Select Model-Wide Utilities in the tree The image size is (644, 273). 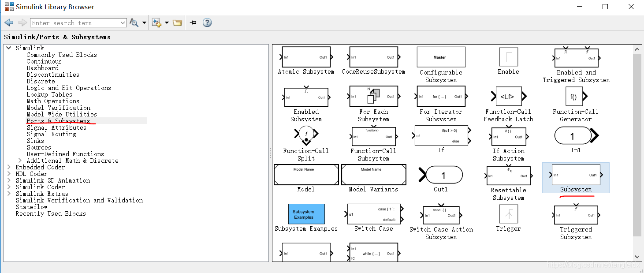[62, 114]
